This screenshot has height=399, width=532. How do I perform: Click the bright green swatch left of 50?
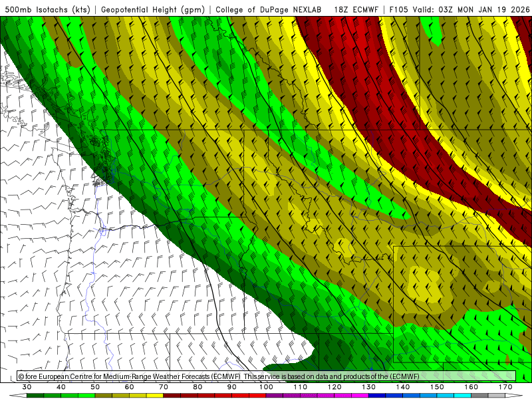86,396
